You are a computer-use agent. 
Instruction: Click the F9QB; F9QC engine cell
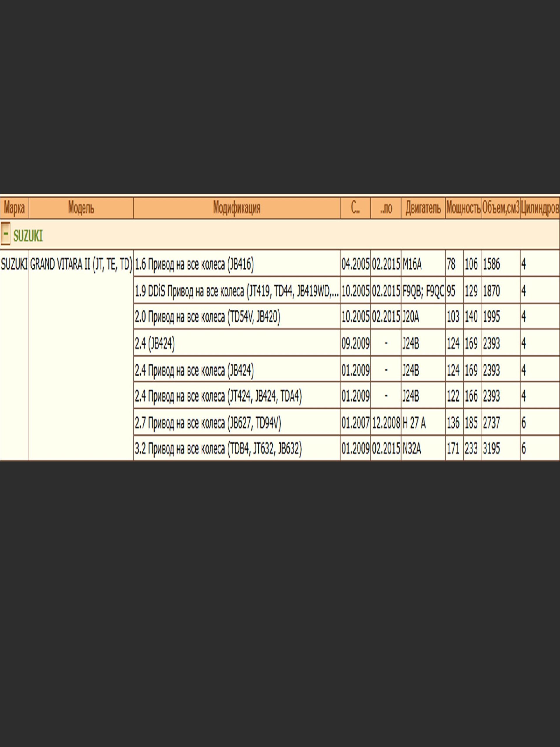click(x=423, y=291)
